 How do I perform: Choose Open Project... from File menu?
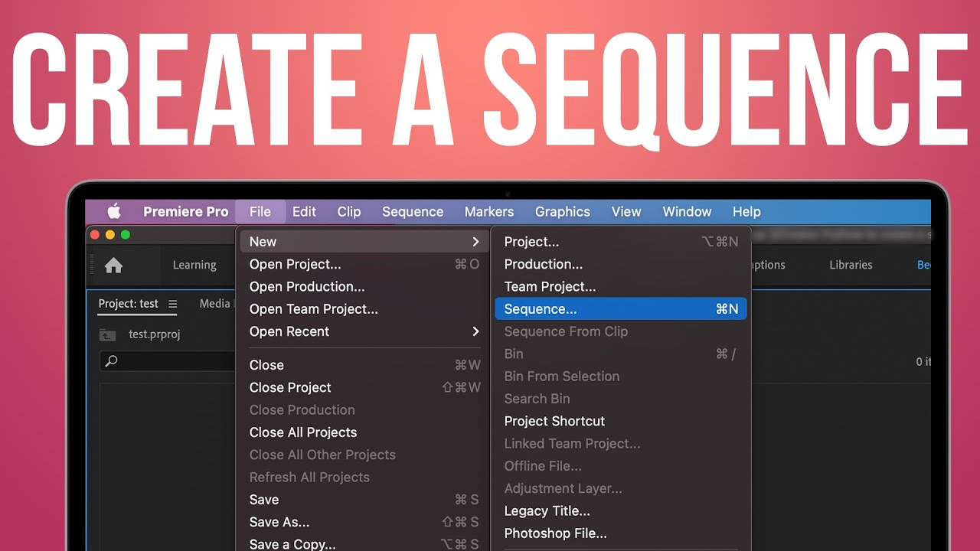[x=363, y=264]
